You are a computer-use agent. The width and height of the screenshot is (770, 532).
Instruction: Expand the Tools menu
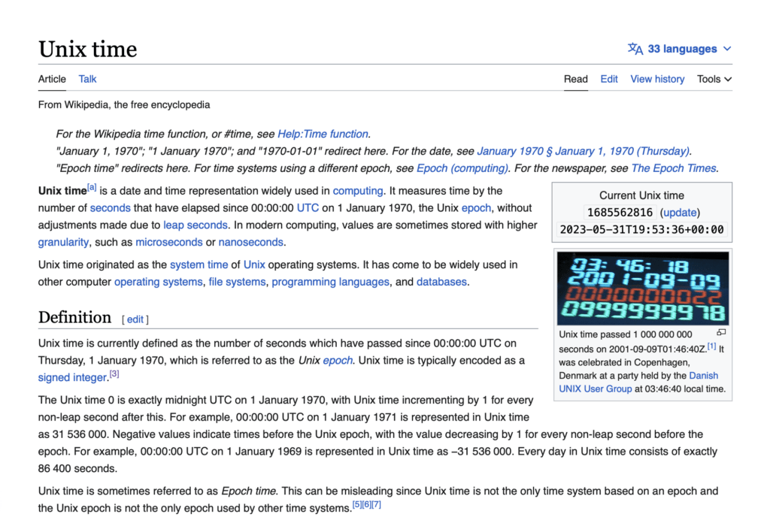[714, 79]
